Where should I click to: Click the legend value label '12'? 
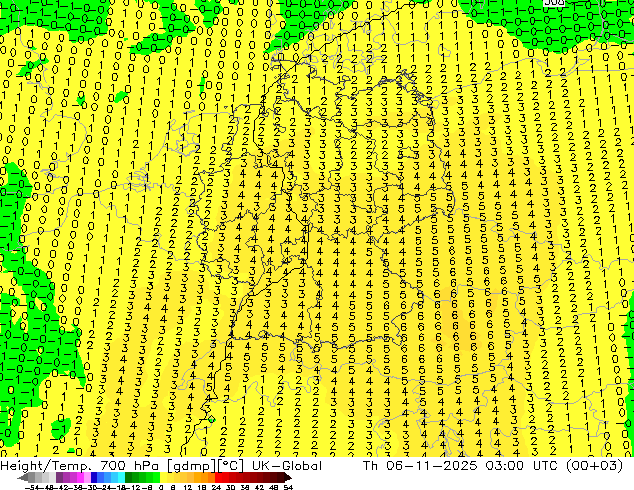click(x=188, y=487)
